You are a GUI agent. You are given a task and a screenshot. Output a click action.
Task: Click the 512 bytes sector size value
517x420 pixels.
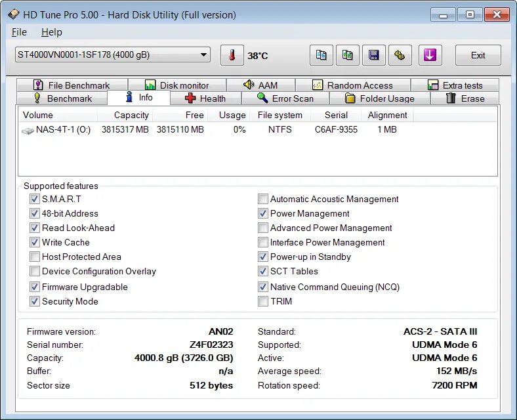click(211, 385)
